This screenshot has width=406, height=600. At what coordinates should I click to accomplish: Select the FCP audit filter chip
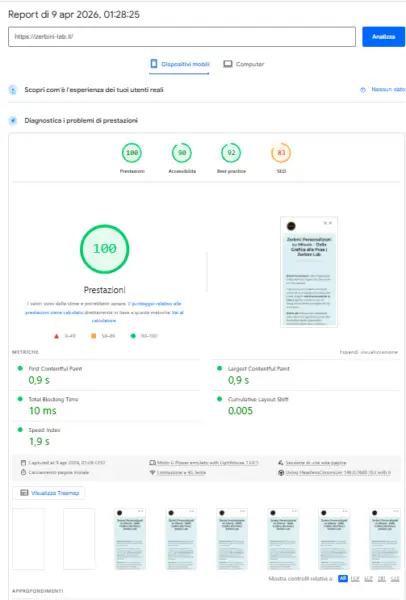coord(355,579)
